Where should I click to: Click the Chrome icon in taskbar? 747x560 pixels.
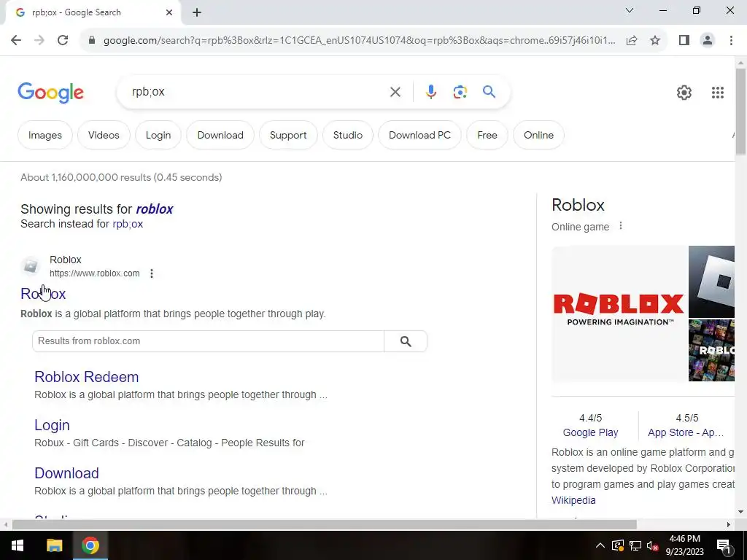[x=90, y=545]
